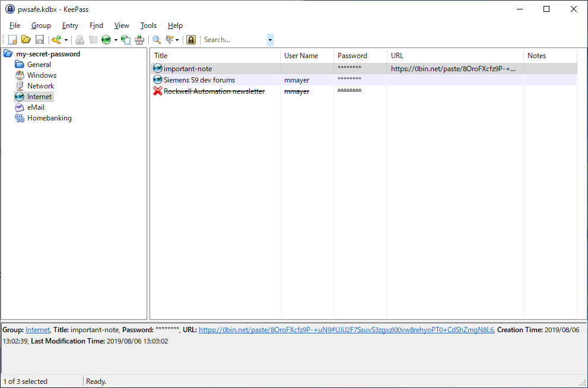Screen dimensions: 588x388
Task: Open the View menu
Action: tap(122, 26)
